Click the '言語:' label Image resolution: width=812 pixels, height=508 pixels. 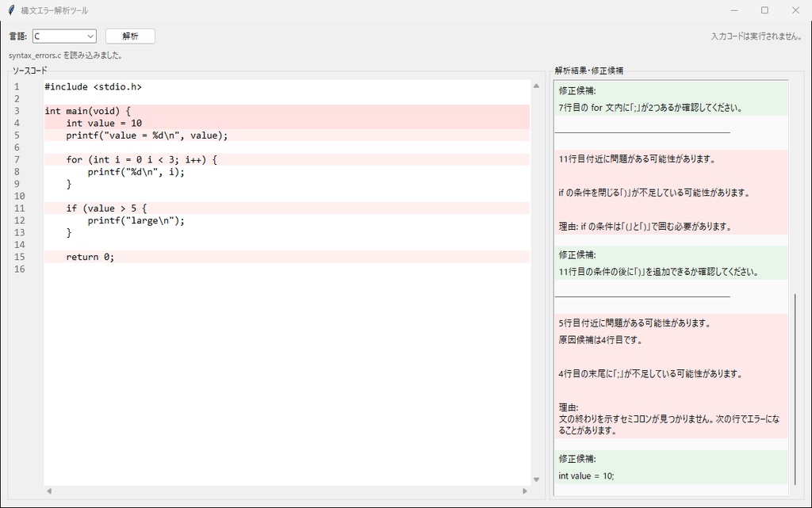point(18,36)
